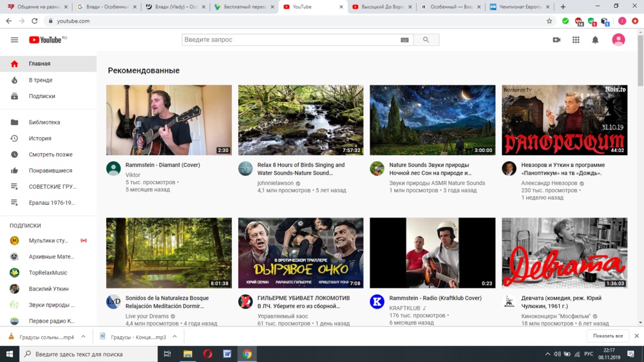This screenshot has height=362, width=644.
Task: Open the Василий Уткин subscription channel
Action: (x=48, y=289)
